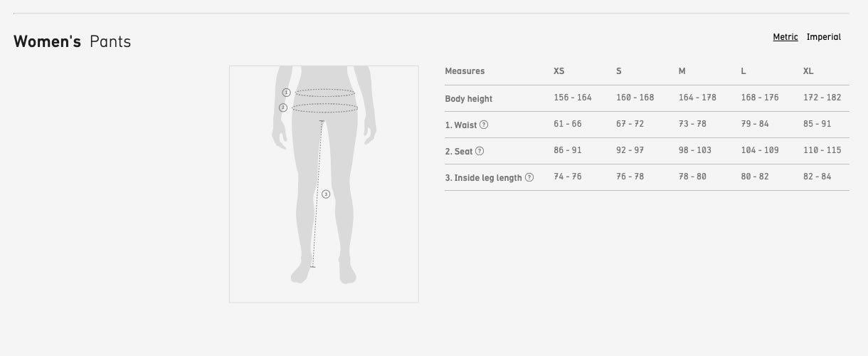Click the 2. Seat row label
868x356 pixels.
click(x=459, y=151)
